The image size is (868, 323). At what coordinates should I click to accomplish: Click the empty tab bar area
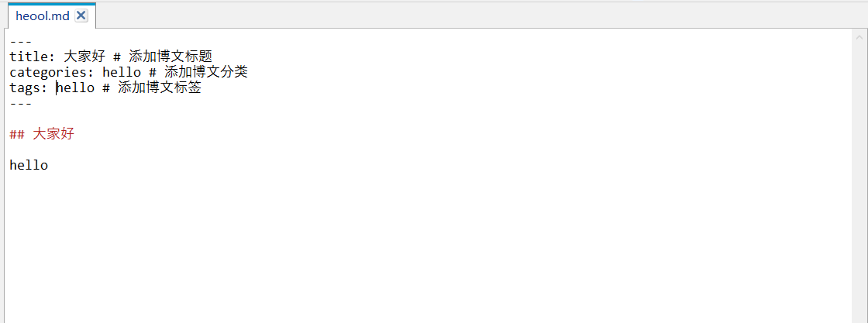(476, 15)
